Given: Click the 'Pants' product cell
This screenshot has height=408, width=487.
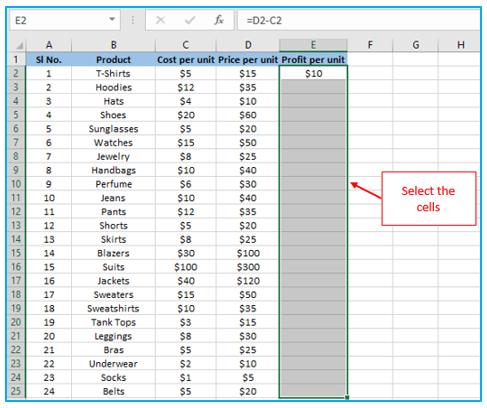Looking at the screenshot, I should (x=113, y=212).
